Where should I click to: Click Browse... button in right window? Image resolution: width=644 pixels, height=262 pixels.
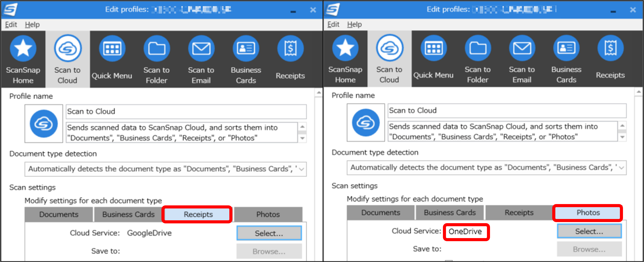click(589, 249)
